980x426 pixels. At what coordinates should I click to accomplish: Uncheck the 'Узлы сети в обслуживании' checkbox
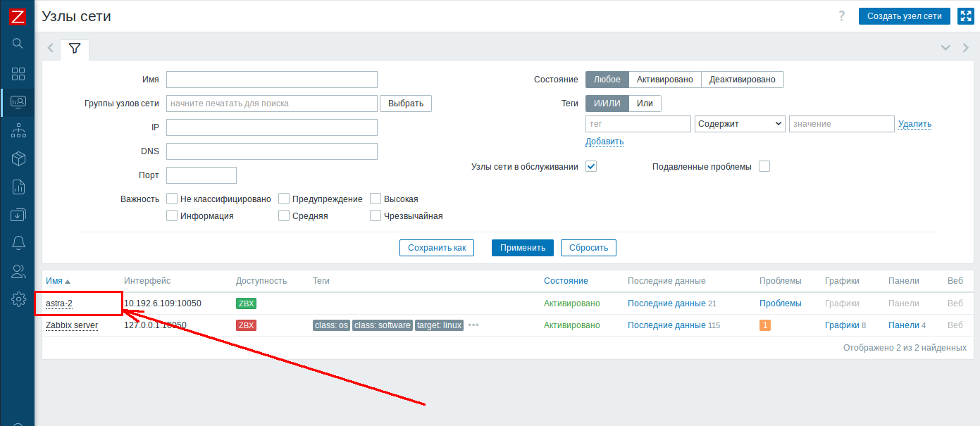[x=591, y=167]
